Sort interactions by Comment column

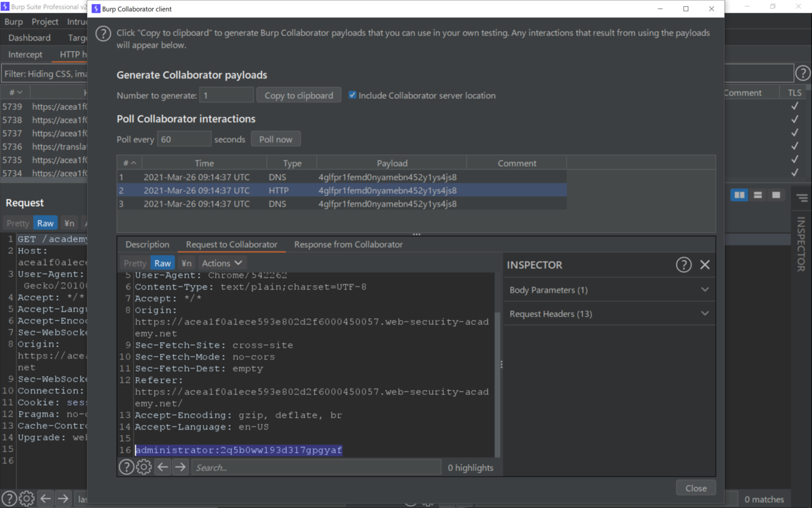tap(516, 163)
